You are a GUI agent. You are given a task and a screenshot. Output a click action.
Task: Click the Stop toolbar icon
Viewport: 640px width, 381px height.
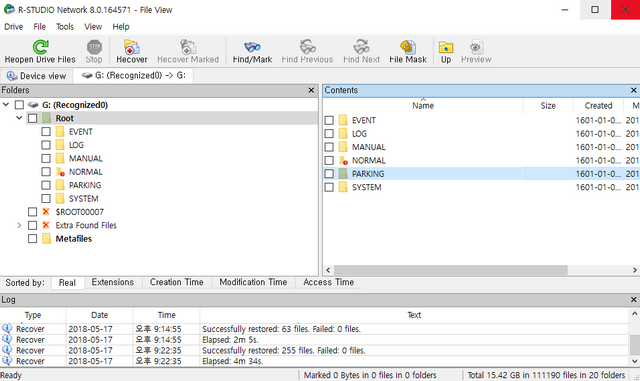[94, 47]
